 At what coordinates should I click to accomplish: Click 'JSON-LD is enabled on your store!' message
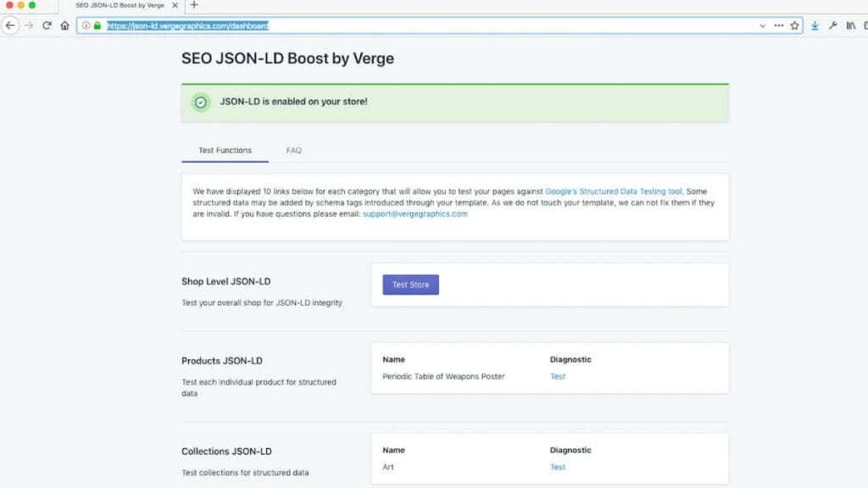(x=293, y=102)
